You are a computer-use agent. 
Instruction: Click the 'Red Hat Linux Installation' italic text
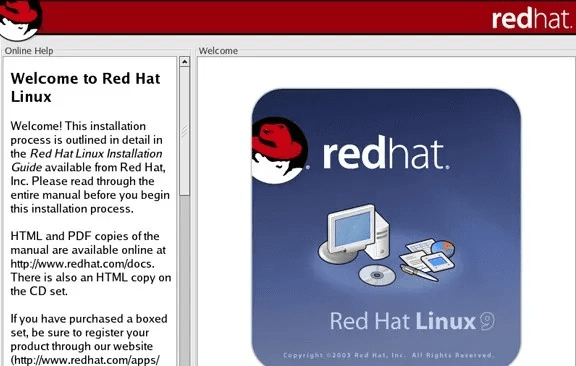pyautogui.click(x=96, y=154)
